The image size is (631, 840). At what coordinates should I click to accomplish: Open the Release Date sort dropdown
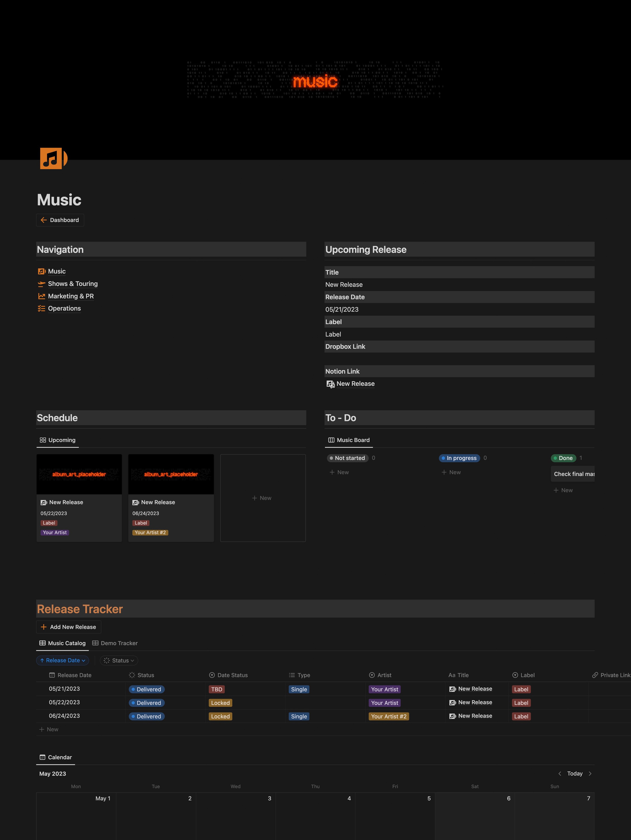(63, 660)
